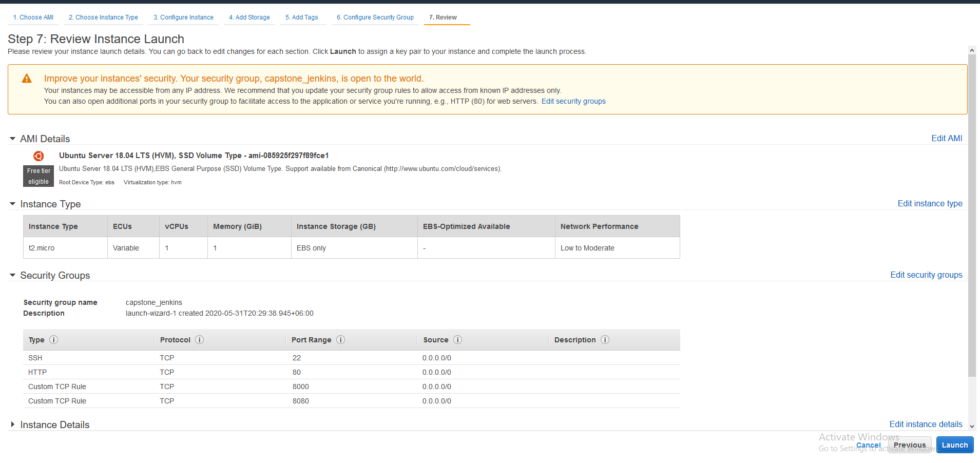980x463 pixels.
Task: Click the Ubuntu logo icon in AMI Details
Action: pos(39,156)
